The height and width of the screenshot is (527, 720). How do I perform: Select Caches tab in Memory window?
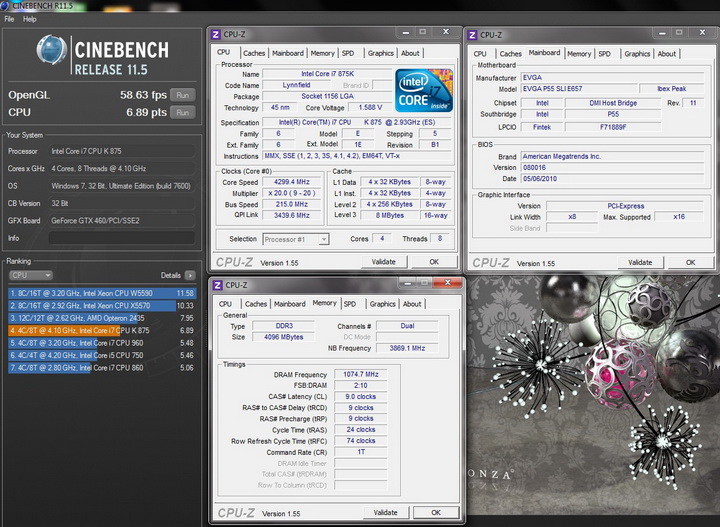pos(256,304)
